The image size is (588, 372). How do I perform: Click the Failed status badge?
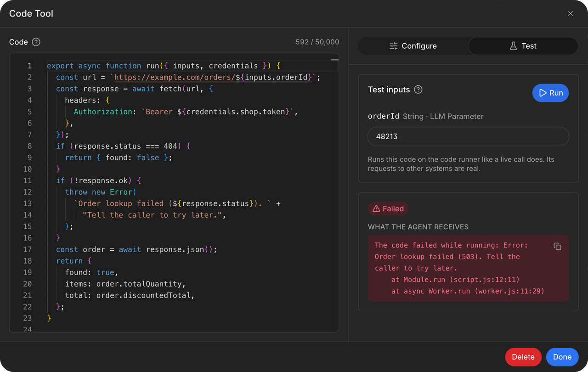coord(388,209)
